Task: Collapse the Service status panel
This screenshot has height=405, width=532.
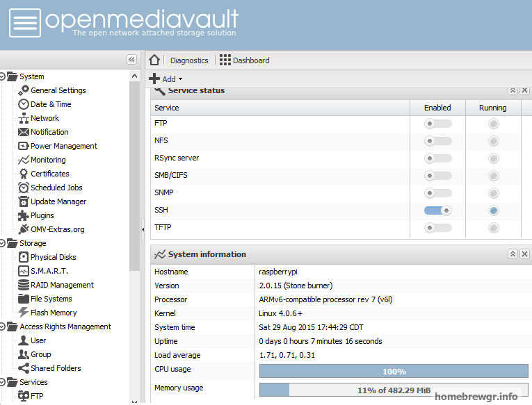Action: [513, 90]
